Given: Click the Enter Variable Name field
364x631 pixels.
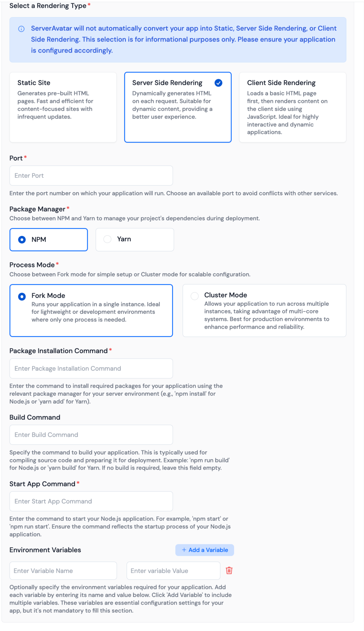Looking at the screenshot, I should (x=63, y=571).
